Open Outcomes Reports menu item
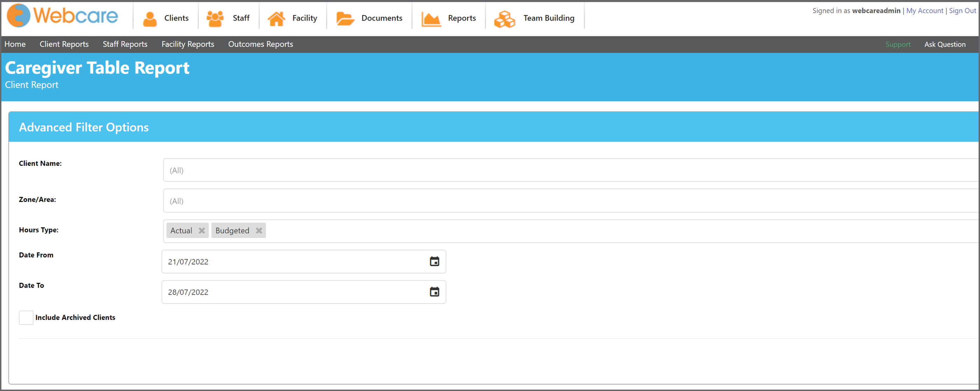 coord(261,44)
